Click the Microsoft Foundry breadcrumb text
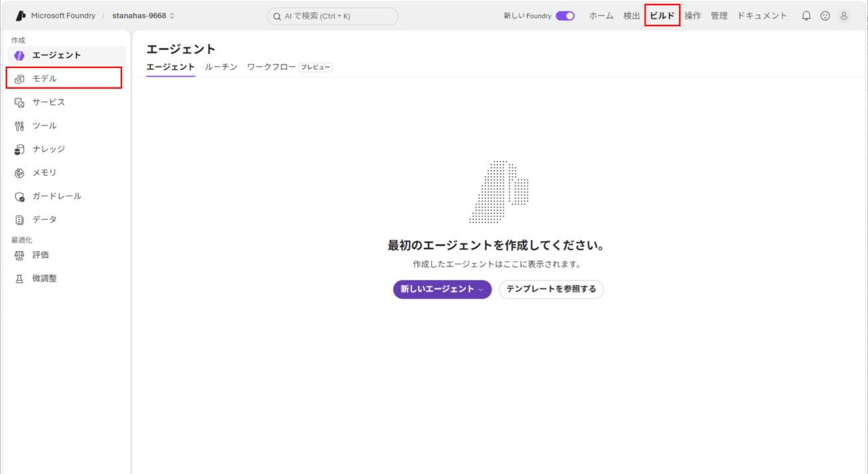Viewport: 868px width, 474px height. click(63, 15)
